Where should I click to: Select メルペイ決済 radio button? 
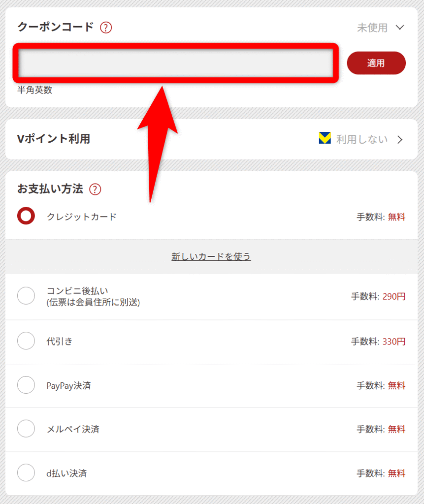[26, 429]
